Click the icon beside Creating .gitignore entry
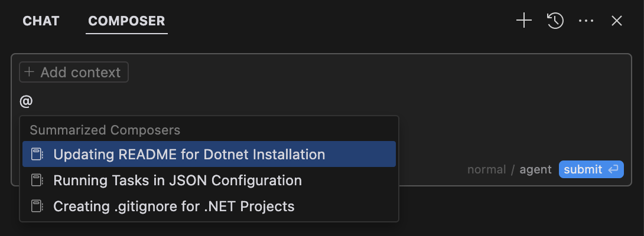Viewport: 644px width, 236px height. (x=37, y=206)
